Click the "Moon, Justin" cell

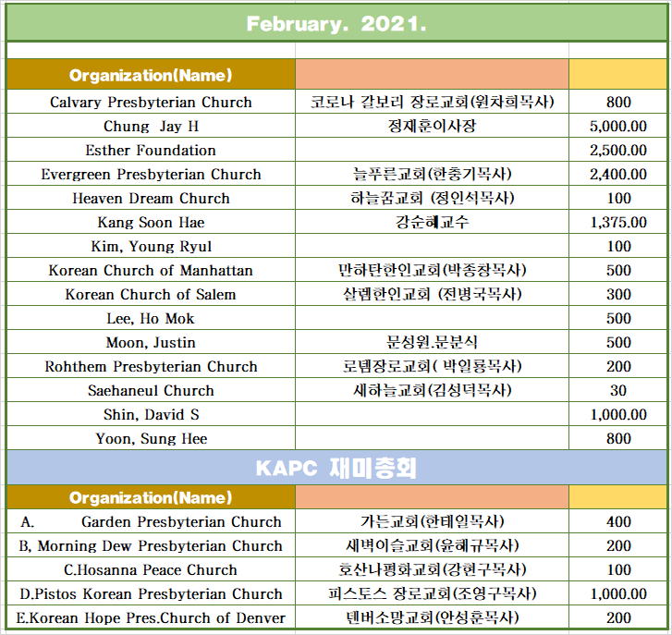point(151,342)
